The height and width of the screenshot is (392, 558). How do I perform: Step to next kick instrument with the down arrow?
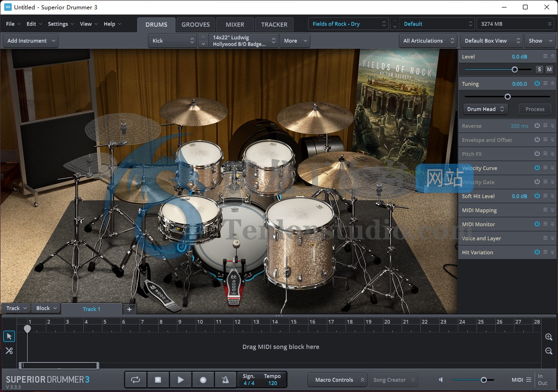203,44
